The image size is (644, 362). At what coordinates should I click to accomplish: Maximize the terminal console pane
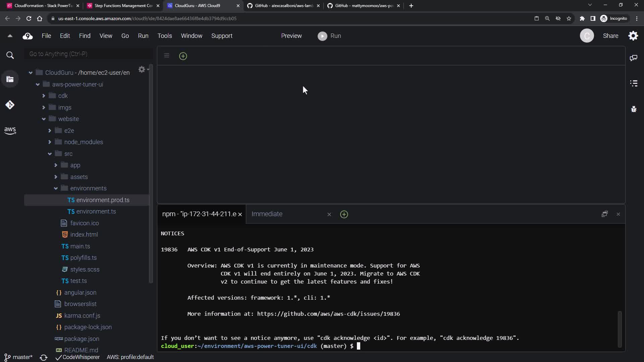coord(604,214)
